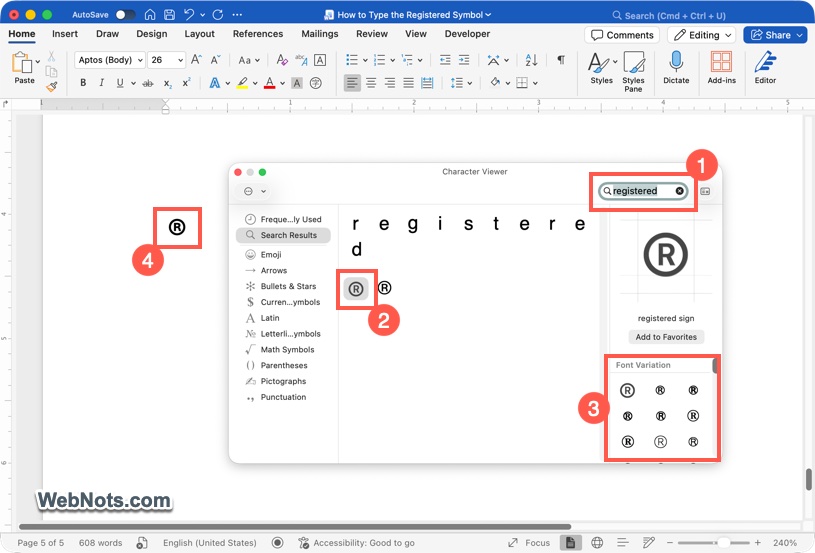Click the Justify alignment icon
The width and height of the screenshot is (815, 553).
[409, 83]
